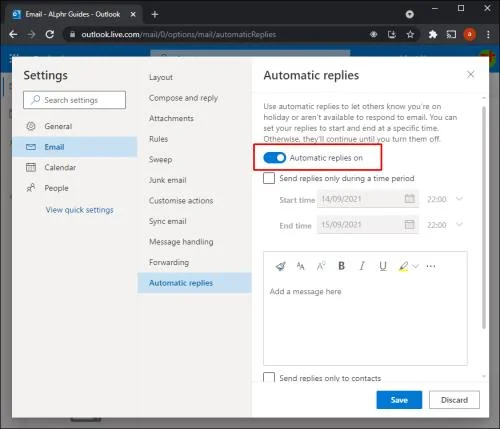This screenshot has width=500, height=429.
Task: Click the browser address bar URL
Action: tap(178, 34)
